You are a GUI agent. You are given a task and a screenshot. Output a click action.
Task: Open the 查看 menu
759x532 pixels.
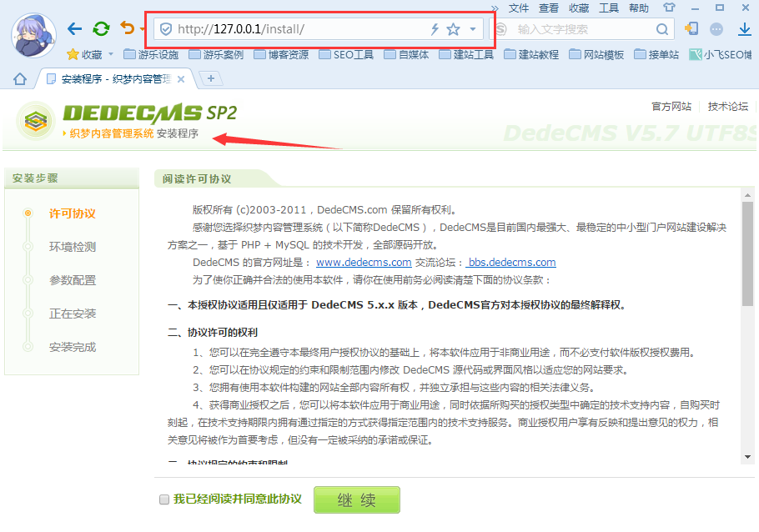(x=549, y=8)
